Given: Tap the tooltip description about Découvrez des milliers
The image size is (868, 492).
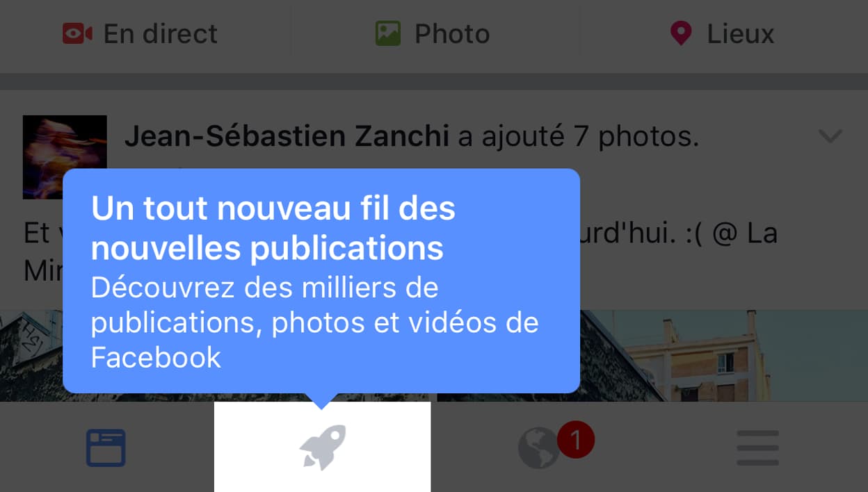Looking at the screenshot, I should click(x=315, y=322).
